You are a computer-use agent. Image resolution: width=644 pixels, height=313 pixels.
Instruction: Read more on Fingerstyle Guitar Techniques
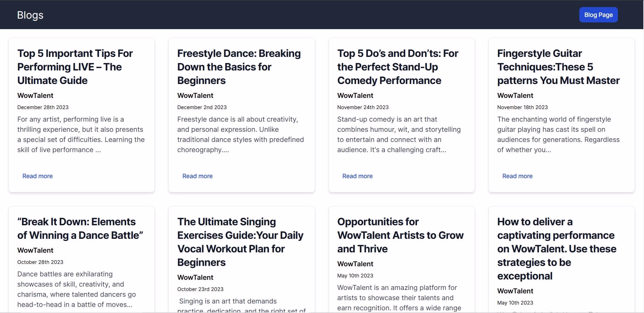517,176
